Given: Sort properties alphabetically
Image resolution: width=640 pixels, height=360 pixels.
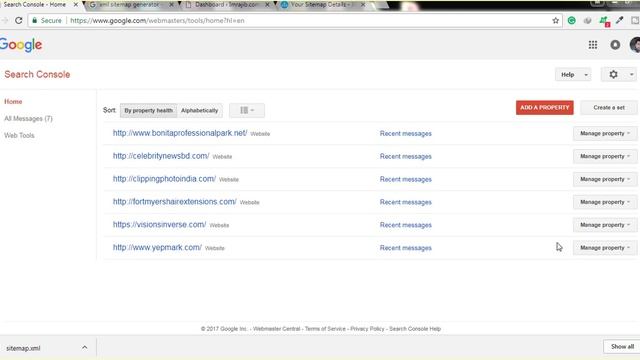Looking at the screenshot, I should [x=200, y=110].
